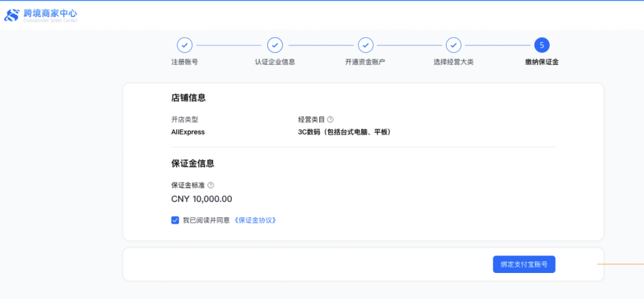The width and height of the screenshot is (644, 299).
Task: Open the help icon beside 保证金标准
Action: (x=211, y=185)
